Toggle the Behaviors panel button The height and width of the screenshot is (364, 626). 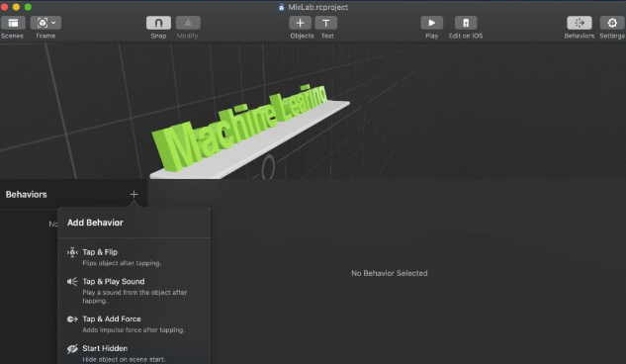pos(580,23)
